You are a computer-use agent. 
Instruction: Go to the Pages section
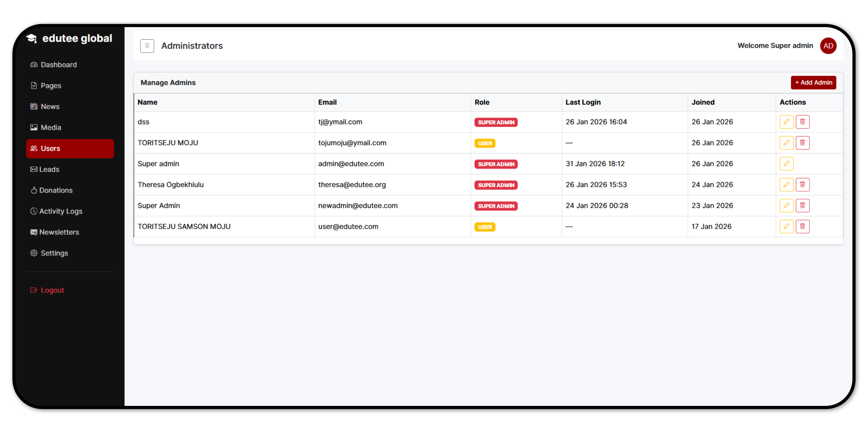point(51,86)
